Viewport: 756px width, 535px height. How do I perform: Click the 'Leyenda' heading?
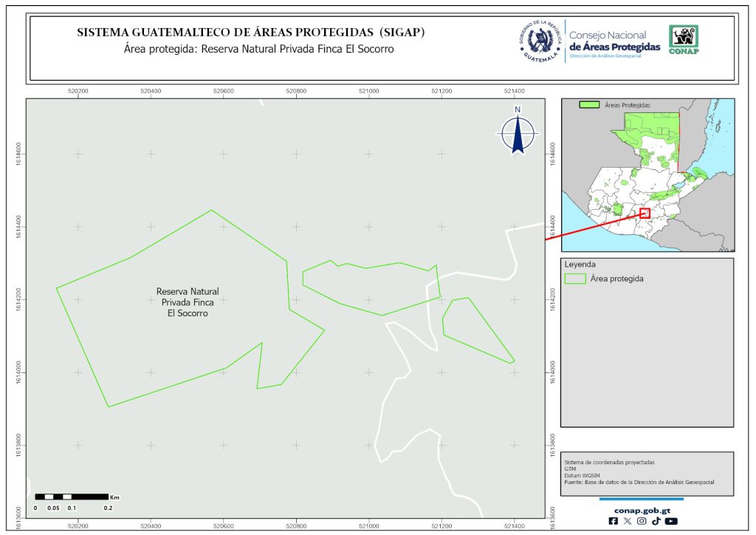pyautogui.click(x=580, y=264)
